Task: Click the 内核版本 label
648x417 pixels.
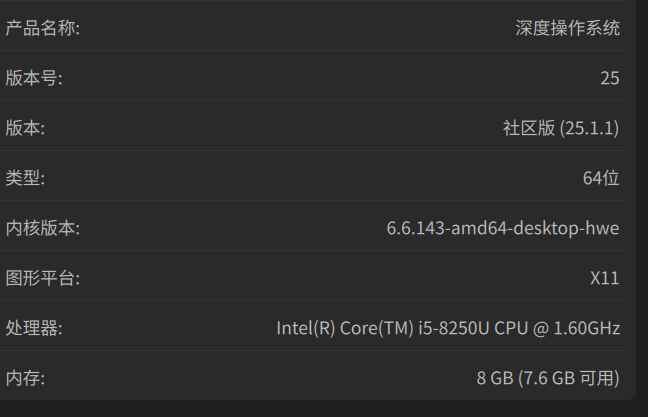Action: click(x=43, y=228)
